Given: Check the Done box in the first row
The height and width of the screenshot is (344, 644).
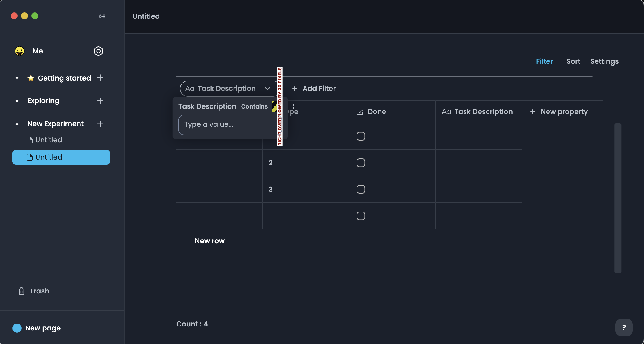Looking at the screenshot, I should [361, 136].
